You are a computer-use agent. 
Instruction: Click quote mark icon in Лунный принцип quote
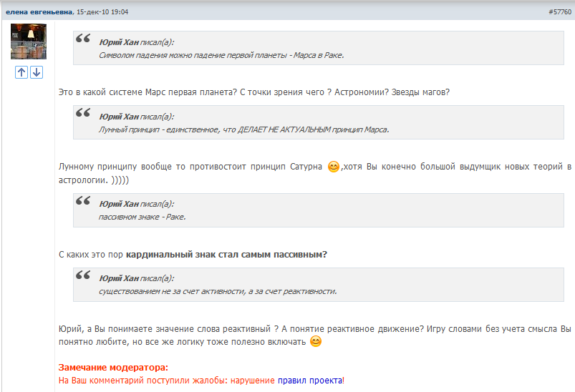point(83,114)
